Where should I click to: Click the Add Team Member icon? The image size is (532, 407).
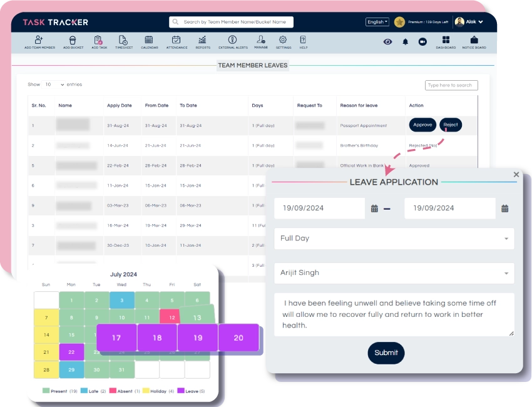click(x=39, y=40)
